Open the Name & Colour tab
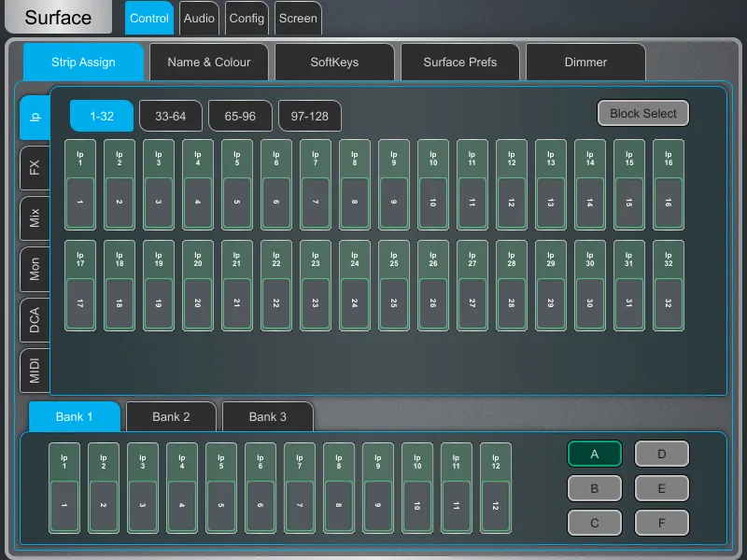The image size is (747, 560). [x=208, y=62]
